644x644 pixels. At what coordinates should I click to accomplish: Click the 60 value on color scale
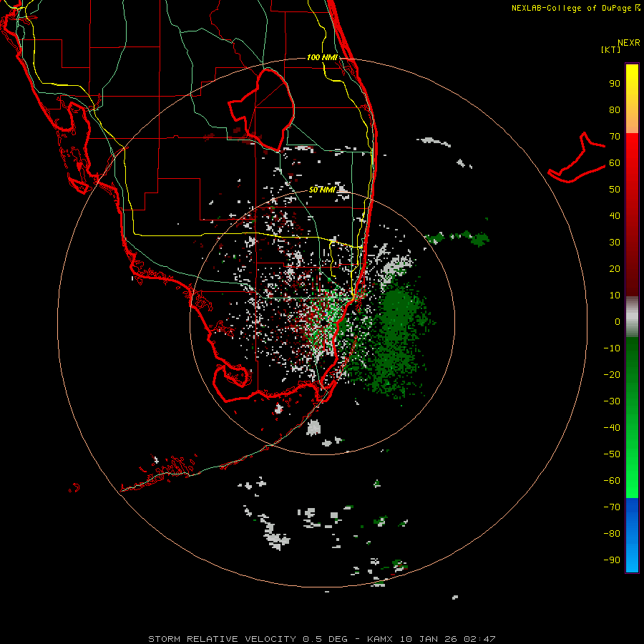pos(615,163)
